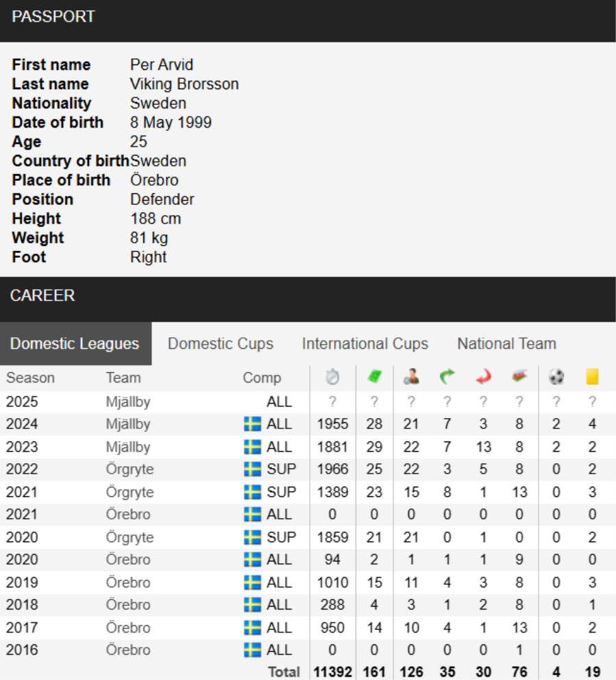Screen dimensions: 616x680
Task: Click the yellow card icon
Action: coord(592,376)
